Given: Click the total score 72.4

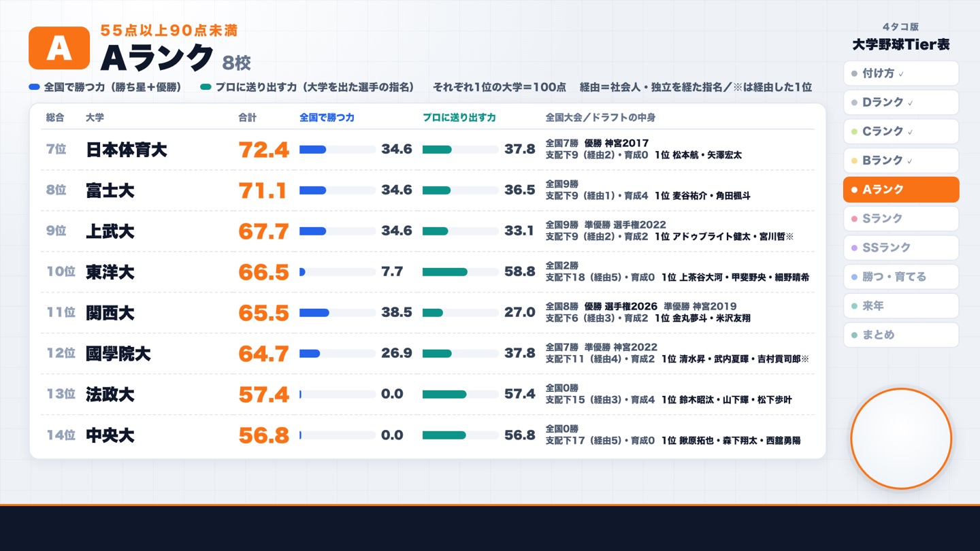Looking at the screenshot, I should [264, 150].
